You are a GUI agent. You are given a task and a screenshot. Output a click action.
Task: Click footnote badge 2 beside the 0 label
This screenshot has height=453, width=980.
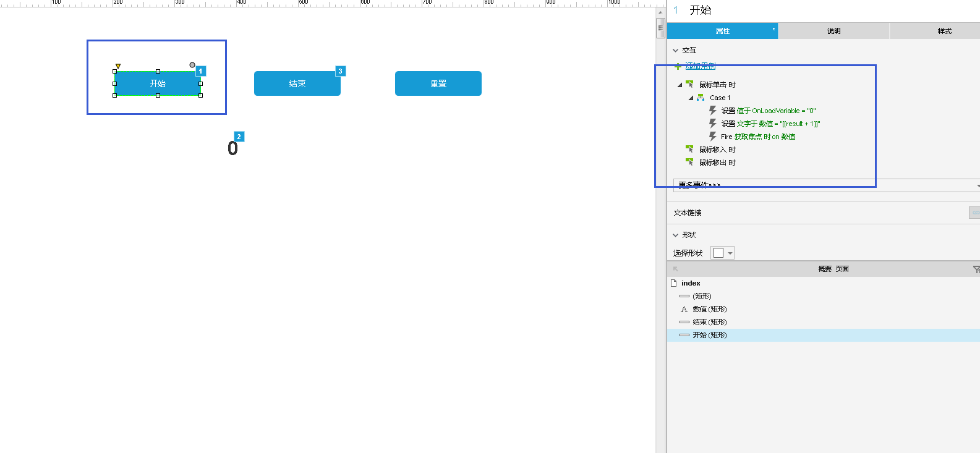click(x=239, y=137)
